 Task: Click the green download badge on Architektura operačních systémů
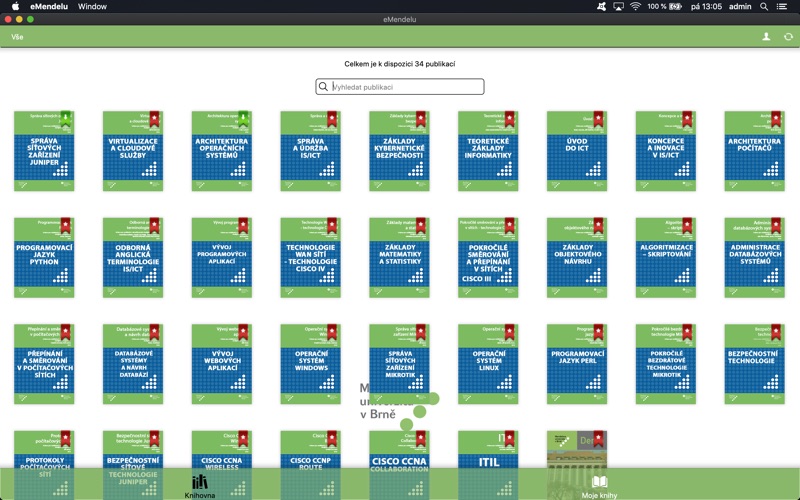tap(243, 118)
